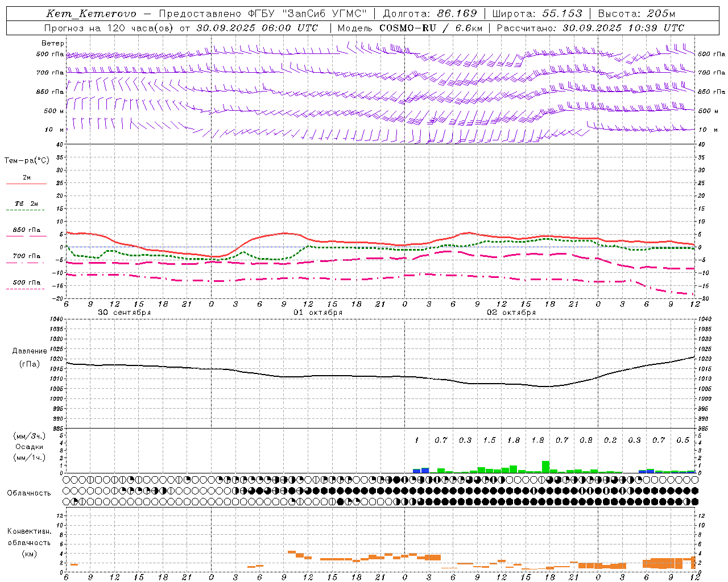728x582 pixels.
Task: Click the 'Осадки' precipitation label
Action: pos(30,447)
